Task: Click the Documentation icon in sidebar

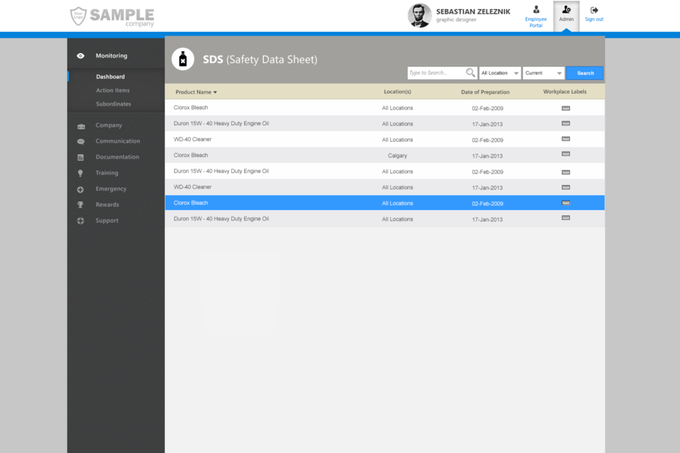Action: [x=81, y=157]
